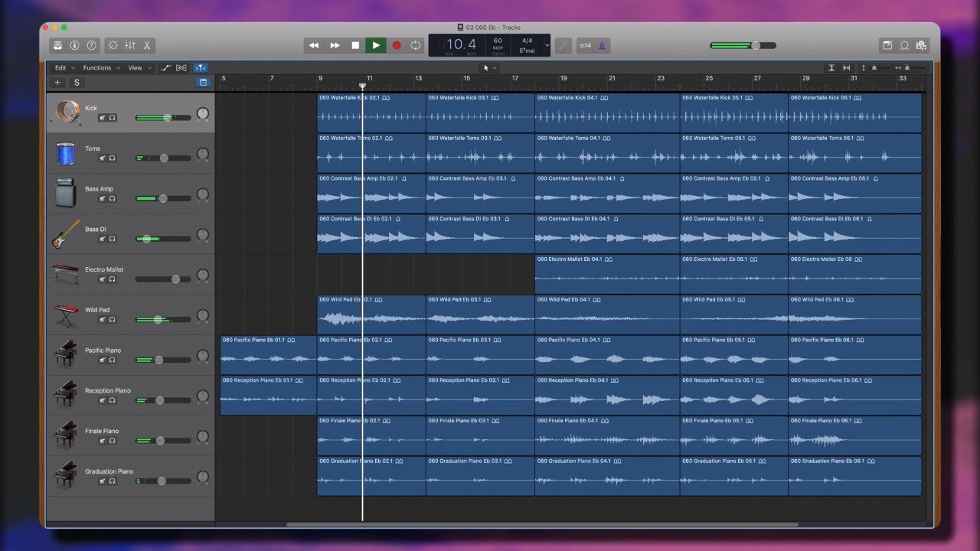
Task: Solo the Pacific Piano track
Action: (113, 360)
